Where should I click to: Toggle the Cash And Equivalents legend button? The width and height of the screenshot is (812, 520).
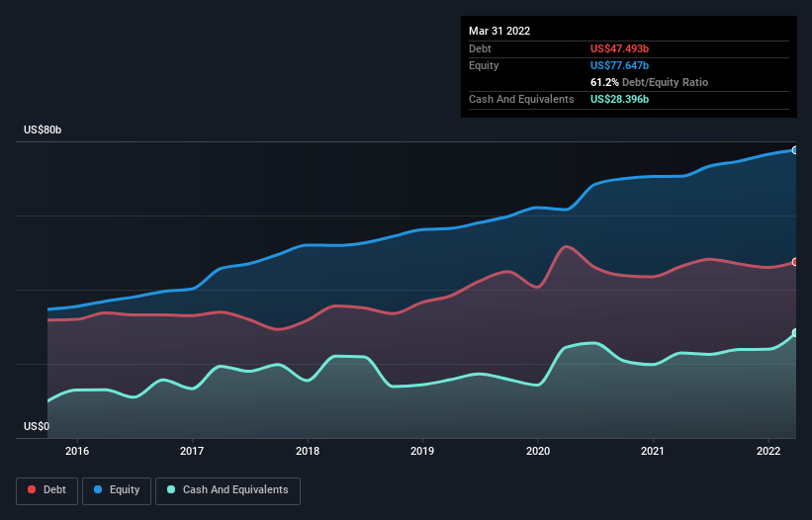[227, 490]
